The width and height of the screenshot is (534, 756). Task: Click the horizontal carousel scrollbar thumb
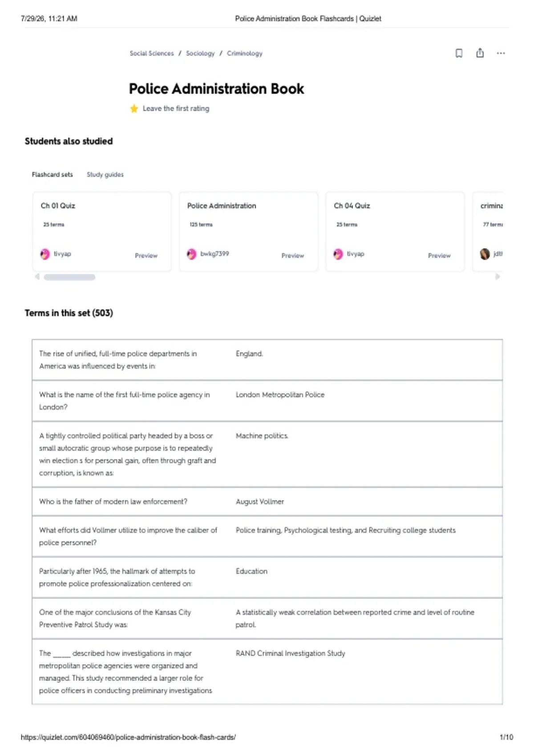(x=69, y=277)
